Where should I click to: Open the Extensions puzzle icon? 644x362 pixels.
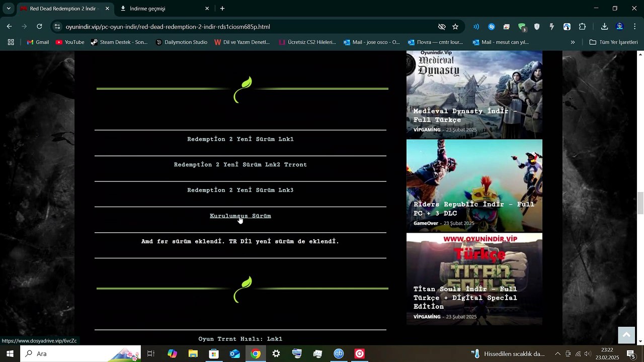(583, 27)
